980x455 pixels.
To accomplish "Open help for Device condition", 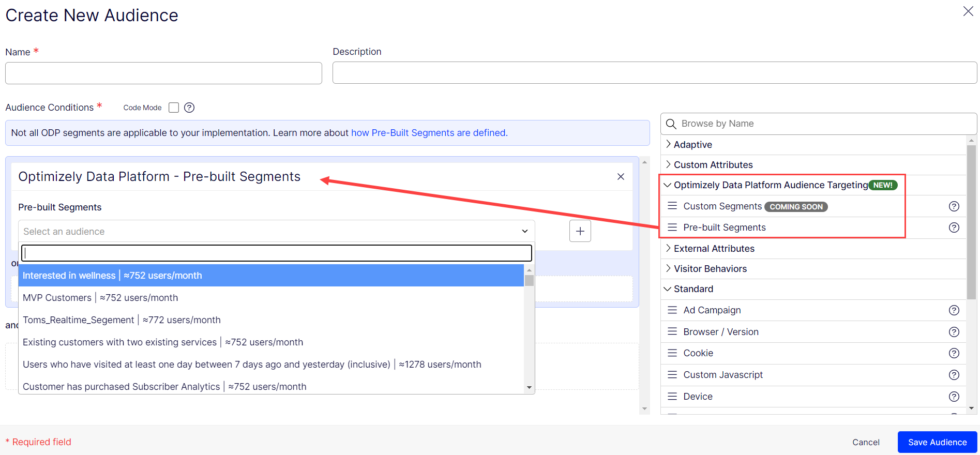I will tap(954, 397).
